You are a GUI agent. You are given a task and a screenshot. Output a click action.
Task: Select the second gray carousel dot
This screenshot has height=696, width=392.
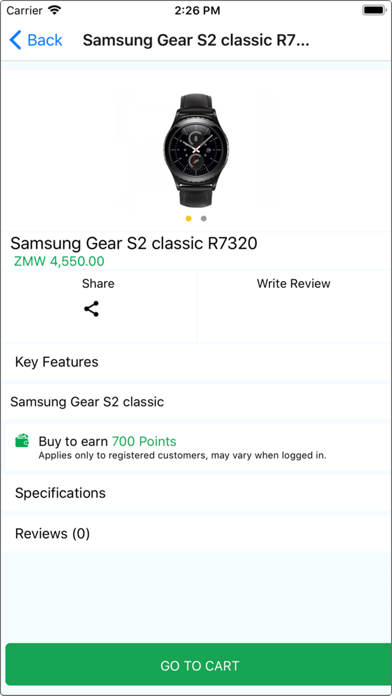coord(203,218)
